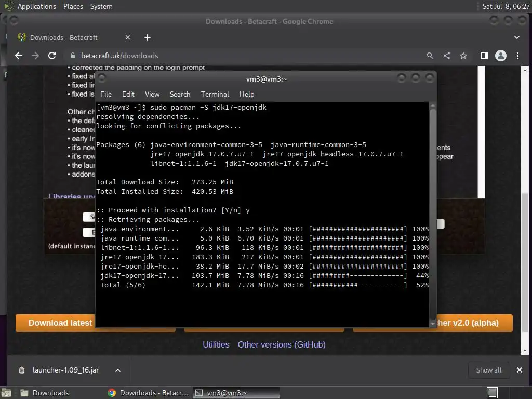This screenshot has width=532, height=399.
Task: Open Chrome side panel icon
Action: 484,56
